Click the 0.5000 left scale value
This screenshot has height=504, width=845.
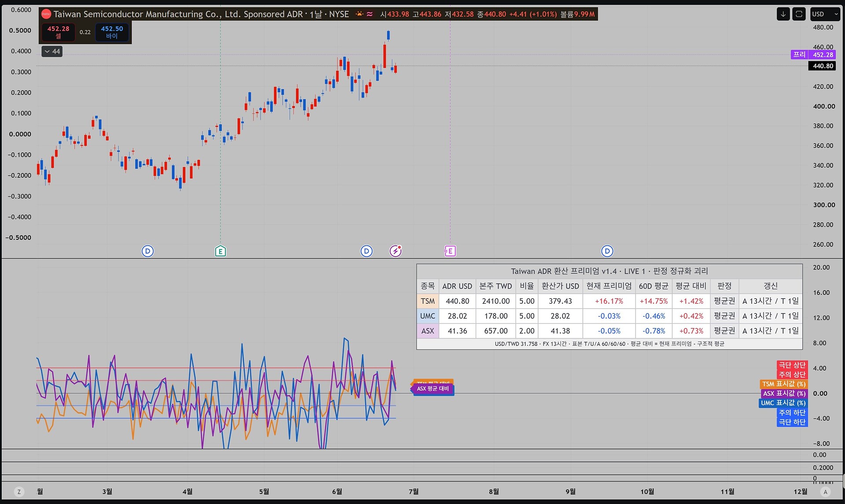[x=20, y=30]
